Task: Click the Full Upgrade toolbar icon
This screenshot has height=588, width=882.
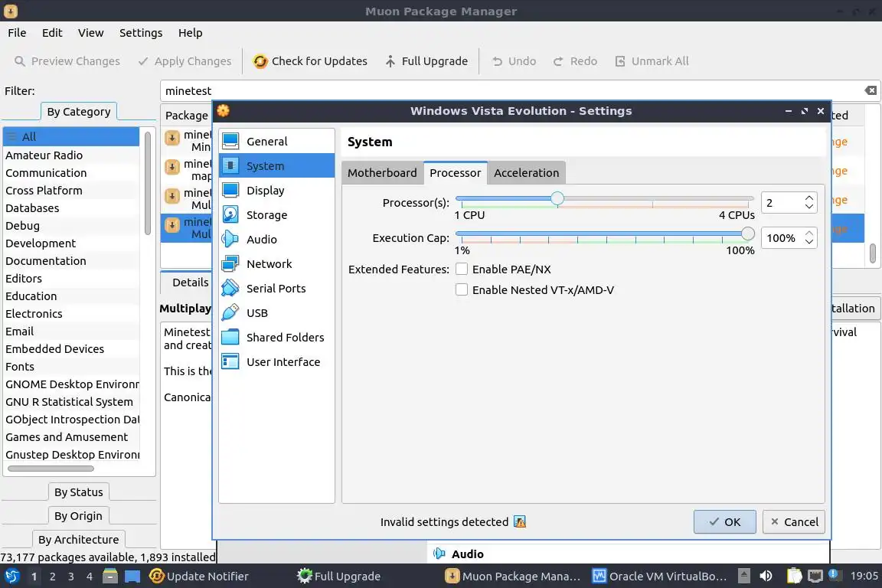Action: point(390,60)
